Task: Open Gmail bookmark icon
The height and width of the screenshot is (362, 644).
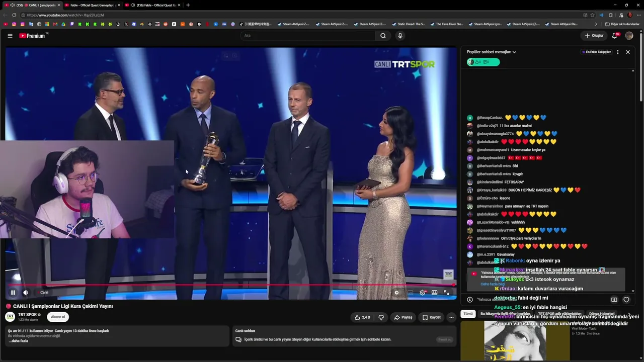Action: pyautogui.click(x=55, y=24)
